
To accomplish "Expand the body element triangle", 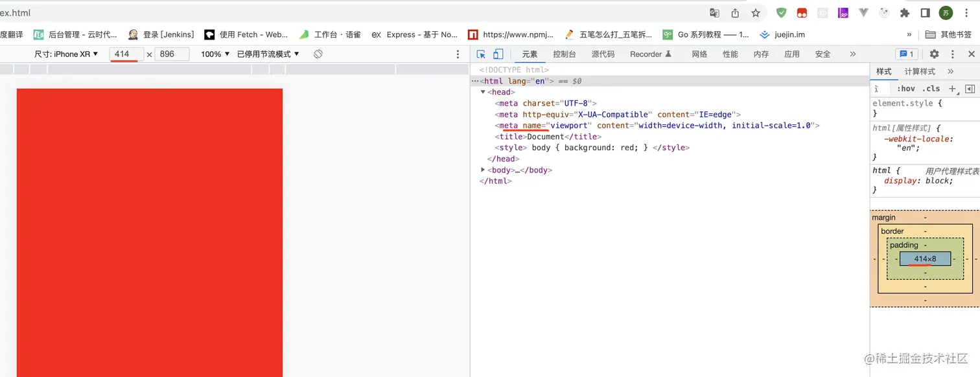I will [483, 170].
